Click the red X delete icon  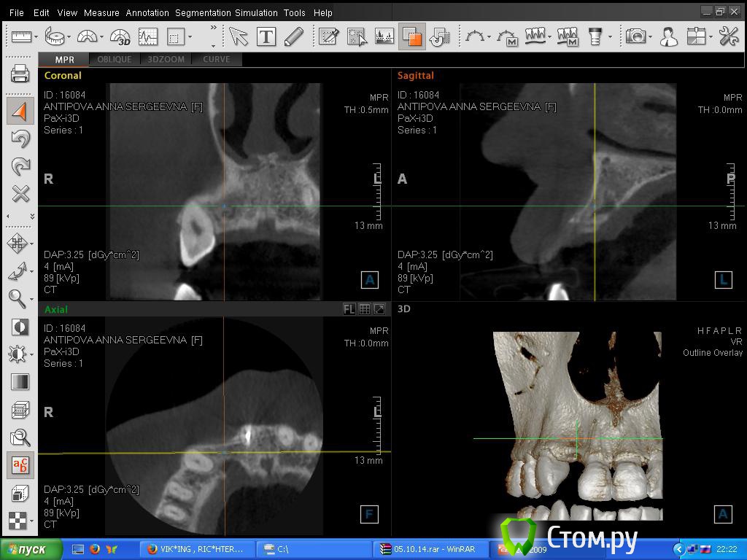[x=20, y=193]
